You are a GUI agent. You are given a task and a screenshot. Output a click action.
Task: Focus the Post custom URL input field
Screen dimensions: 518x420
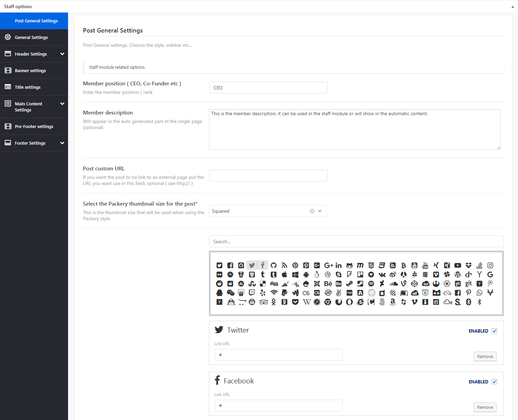point(268,176)
